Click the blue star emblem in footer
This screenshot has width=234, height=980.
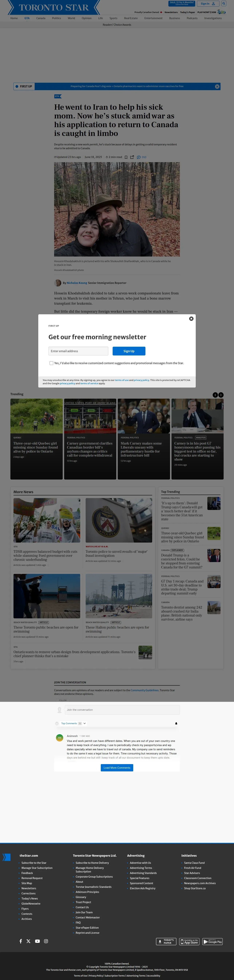[x=6, y=857]
